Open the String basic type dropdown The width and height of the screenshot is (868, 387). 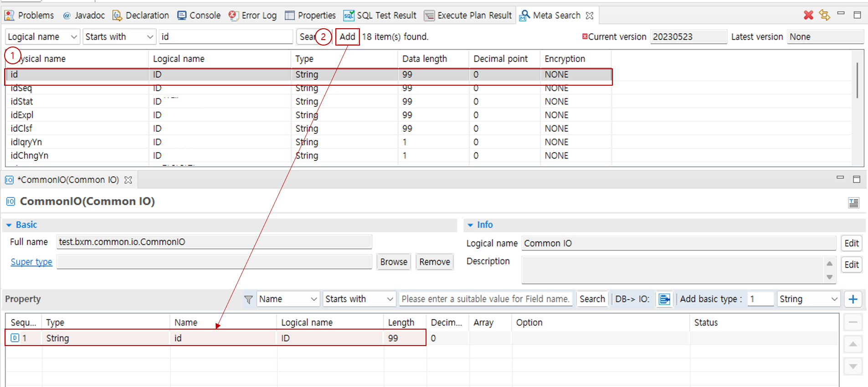point(808,299)
